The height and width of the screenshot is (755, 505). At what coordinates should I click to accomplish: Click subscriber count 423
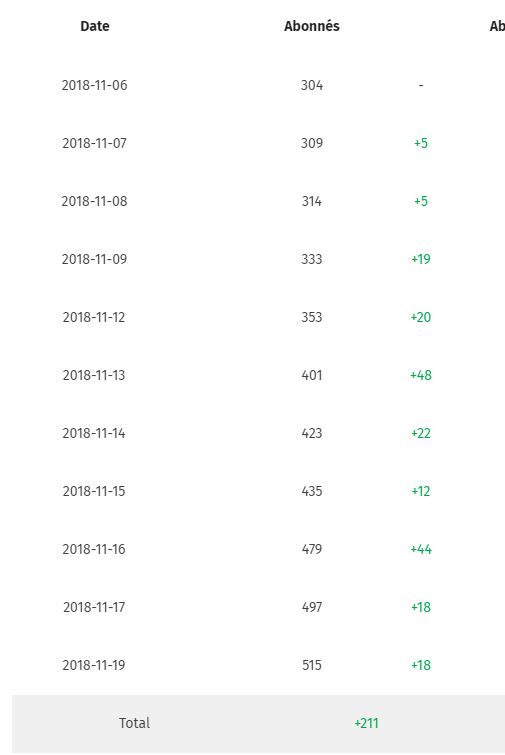coord(311,433)
